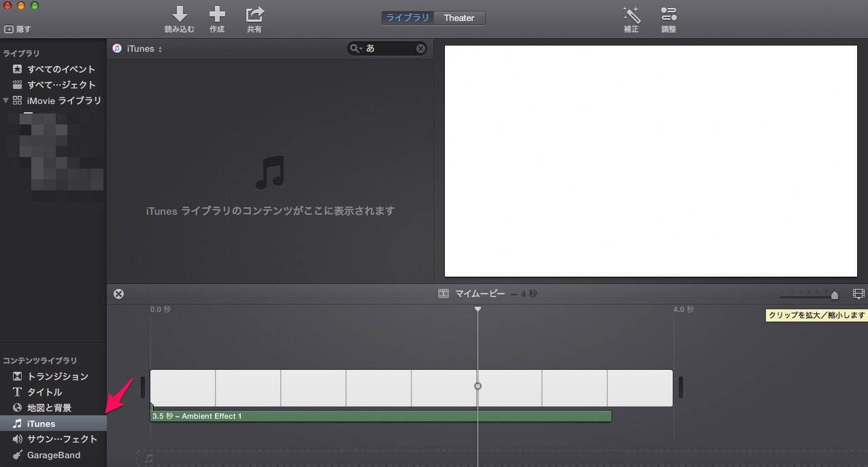Click the clip zoom slider handle
The height and width of the screenshot is (467, 868).
(835, 294)
